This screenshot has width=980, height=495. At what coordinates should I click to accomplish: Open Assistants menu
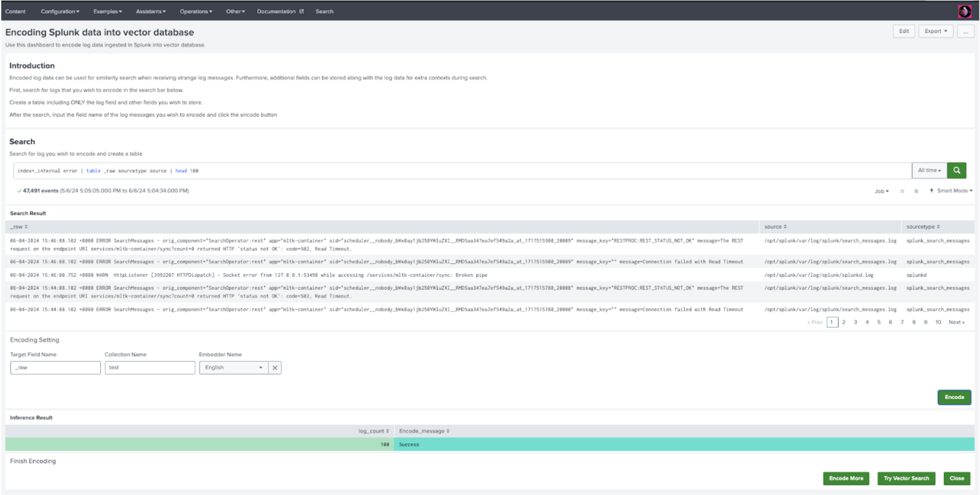point(150,11)
